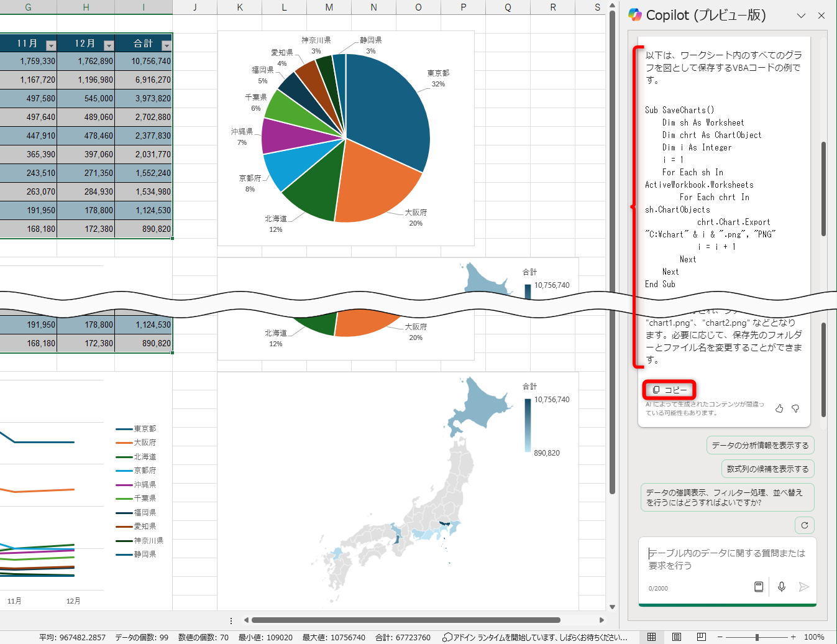Open Page Break Preview from the status bar
Viewport: 837px width, 644px height.
coord(701,637)
